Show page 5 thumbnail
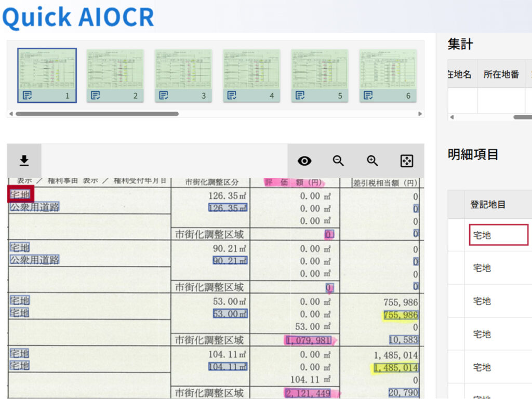The width and height of the screenshot is (532, 399). (320, 75)
